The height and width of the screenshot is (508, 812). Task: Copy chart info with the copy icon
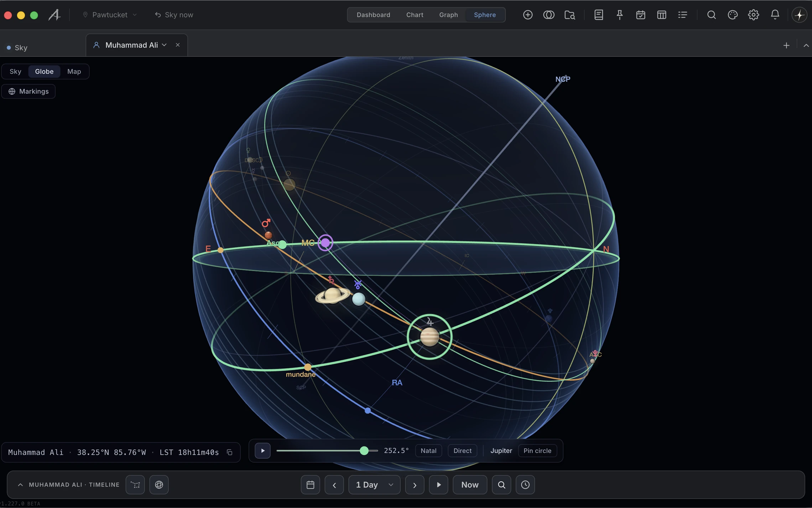(x=230, y=452)
